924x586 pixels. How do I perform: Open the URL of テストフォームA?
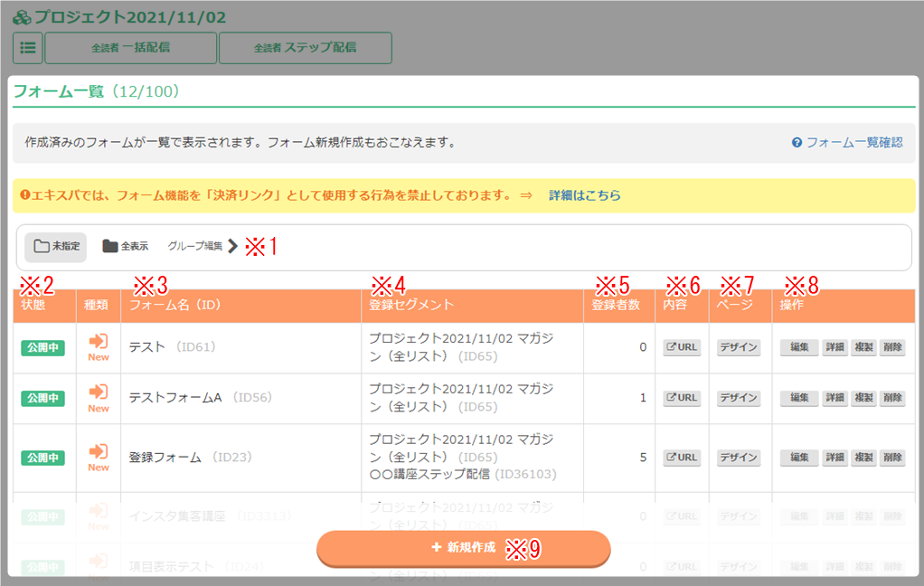click(682, 398)
